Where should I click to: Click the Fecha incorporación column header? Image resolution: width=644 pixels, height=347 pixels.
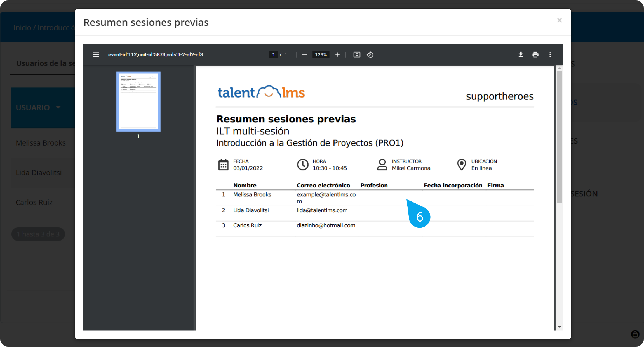click(453, 185)
